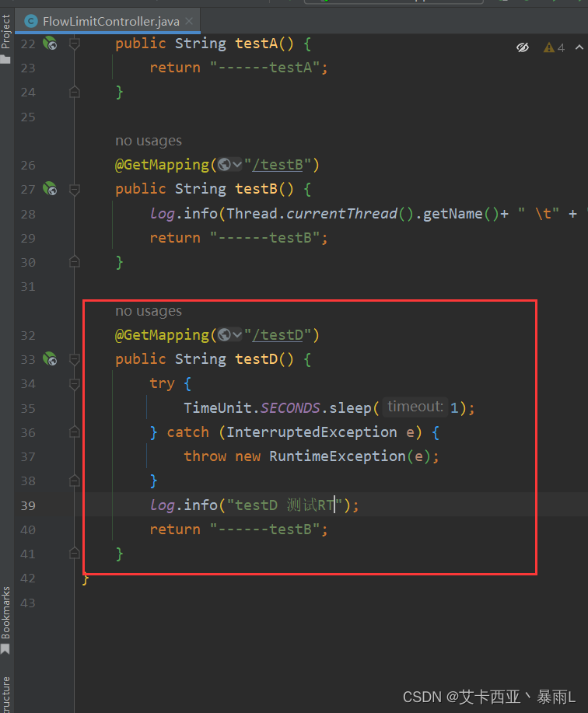Click the @GetMapping annotation on line 26
Viewport: 588px width, 713px height.
click(x=162, y=165)
